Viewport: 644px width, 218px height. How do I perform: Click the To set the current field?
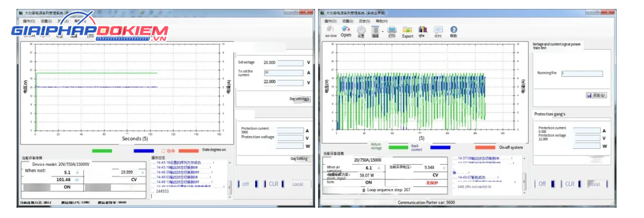pos(284,73)
